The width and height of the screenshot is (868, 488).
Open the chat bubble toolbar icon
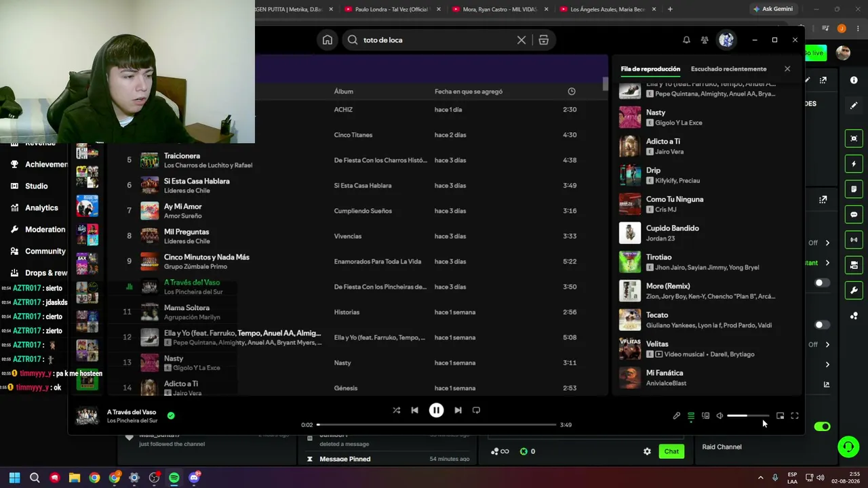854,214
